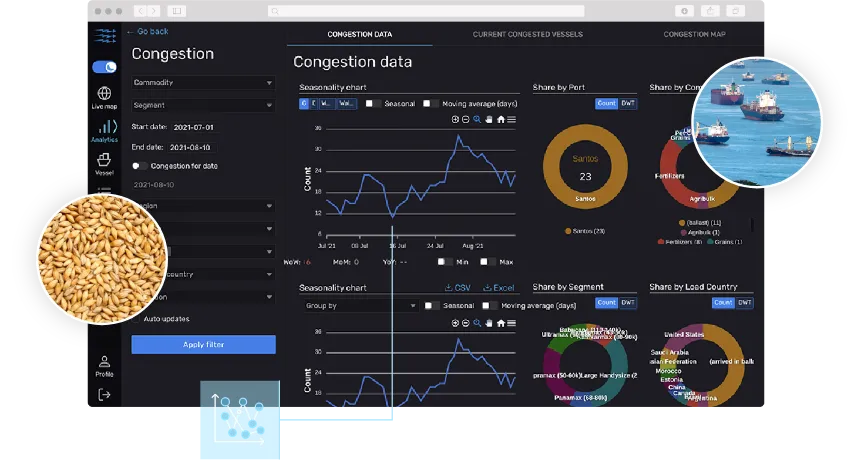Image resolution: width=860 pixels, height=460 pixels.
Task: Click the home reset icon on top chart
Action: click(501, 120)
